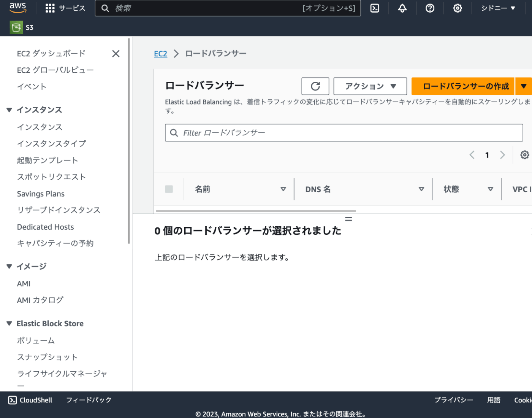This screenshot has height=418, width=532.
Task: Open Dedicated Hosts in sidebar
Action: pos(45,227)
